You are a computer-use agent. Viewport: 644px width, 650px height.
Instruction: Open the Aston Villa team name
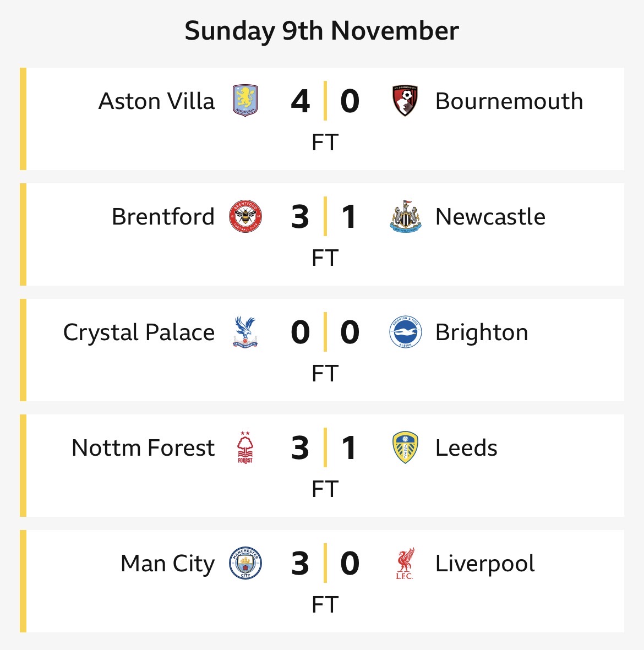click(x=157, y=101)
